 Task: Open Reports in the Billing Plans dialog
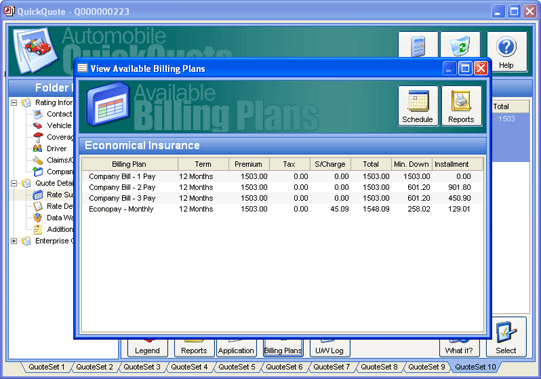[x=461, y=106]
